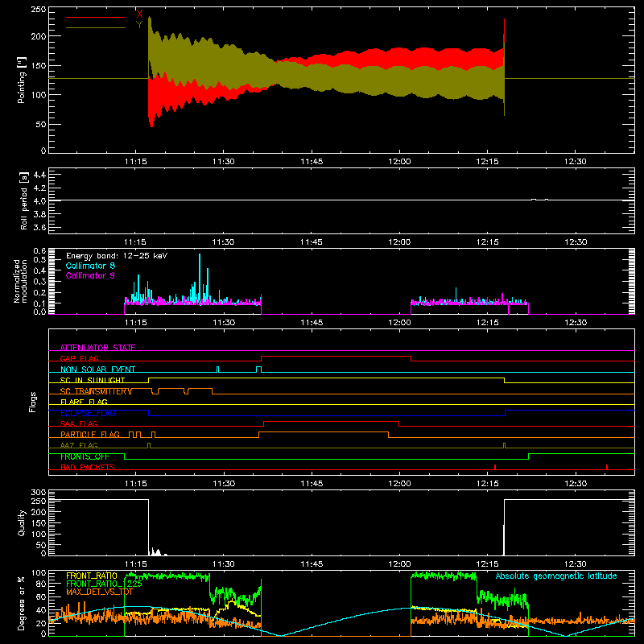Click 12:30 tick label under modulation plot
The width and height of the screenshot is (644, 644).
(x=576, y=323)
